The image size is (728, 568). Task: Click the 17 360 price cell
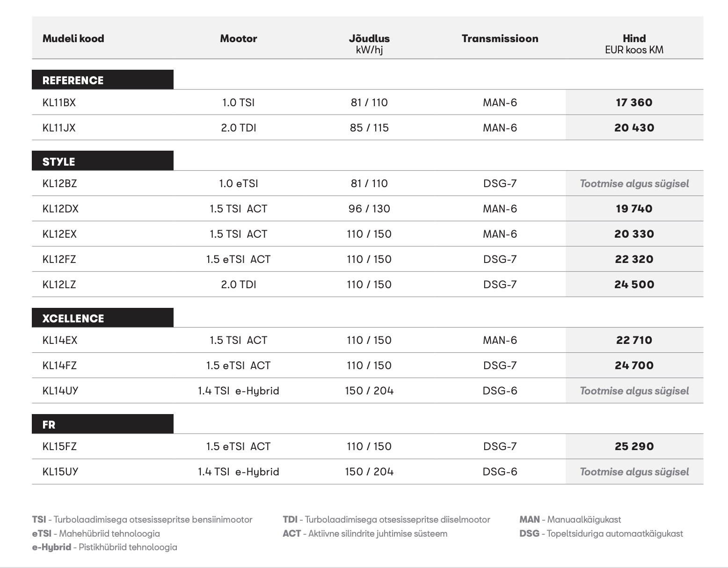click(634, 102)
